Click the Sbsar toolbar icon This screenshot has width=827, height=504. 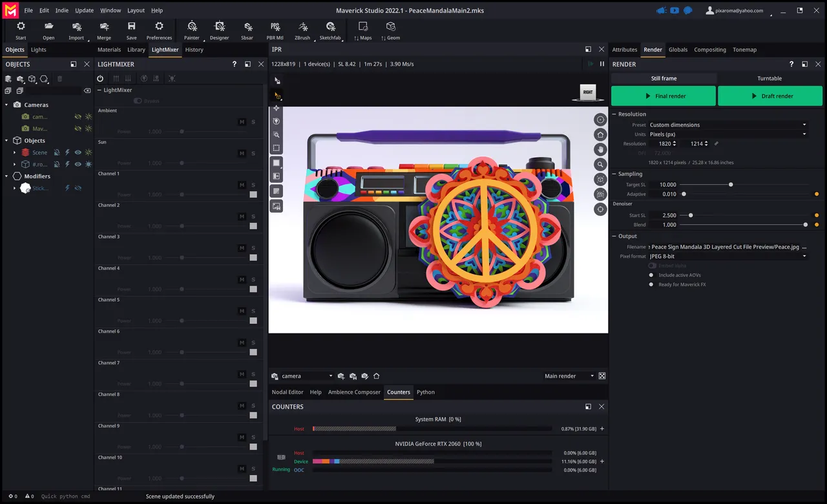click(x=247, y=30)
